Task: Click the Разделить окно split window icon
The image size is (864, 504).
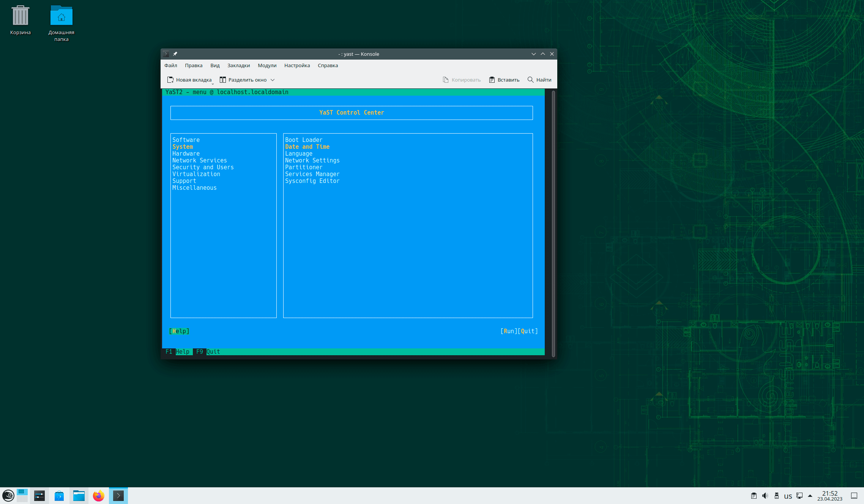Action: (223, 80)
